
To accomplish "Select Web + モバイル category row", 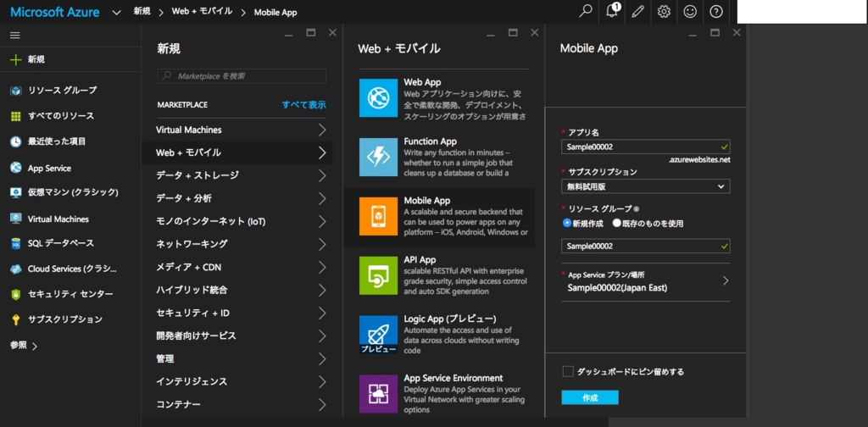I will (237, 152).
